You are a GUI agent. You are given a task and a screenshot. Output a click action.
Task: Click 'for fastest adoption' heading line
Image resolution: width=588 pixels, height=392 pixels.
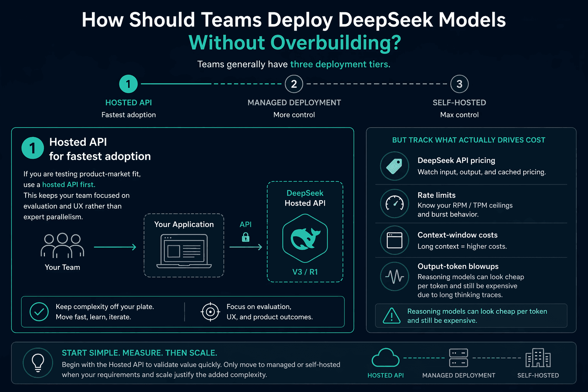click(100, 156)
